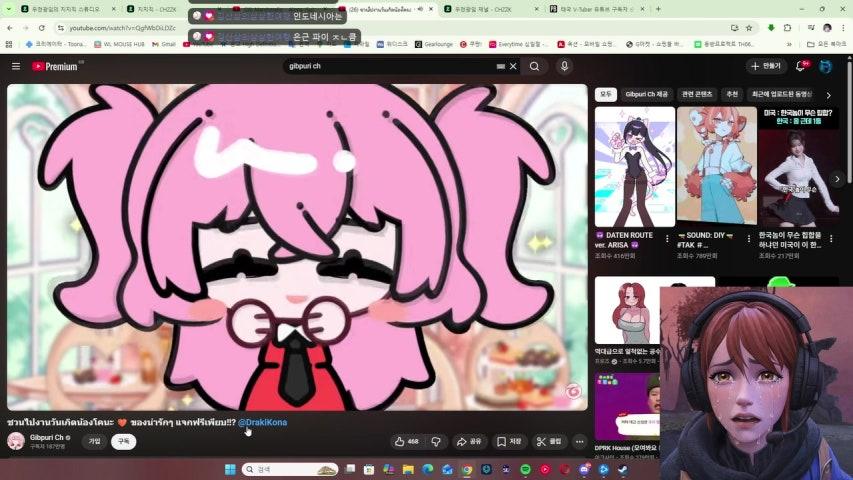The height and width of the screenshot is (480, 853).
Task: Open the on-screen keyboard icon in search
Action: pos(500,66)
